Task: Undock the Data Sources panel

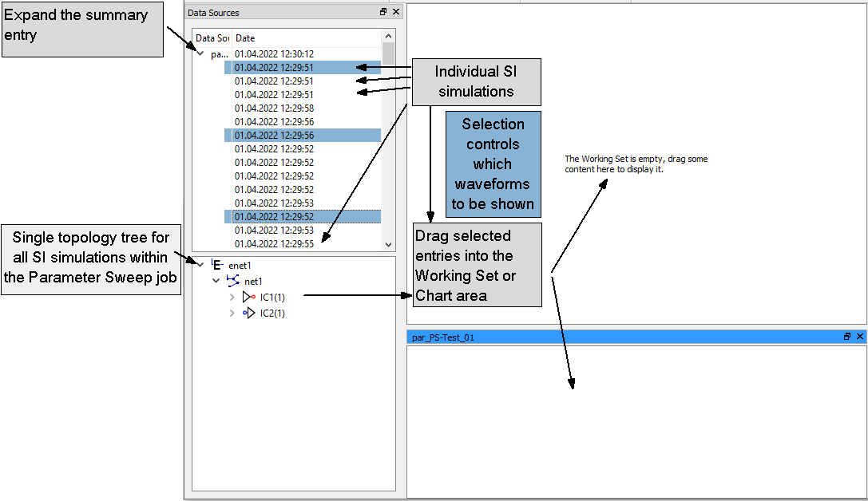Action: pyautogui.click(x=383, y=12)
